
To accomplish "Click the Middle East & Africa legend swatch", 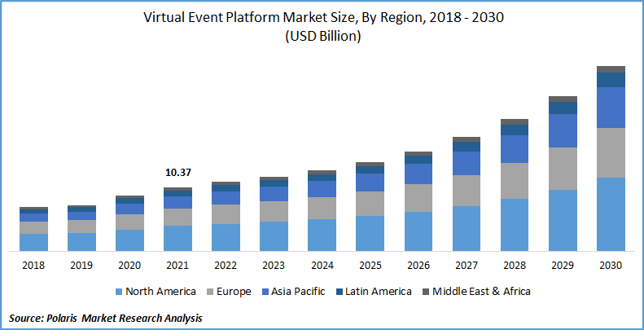I will 426,292.
